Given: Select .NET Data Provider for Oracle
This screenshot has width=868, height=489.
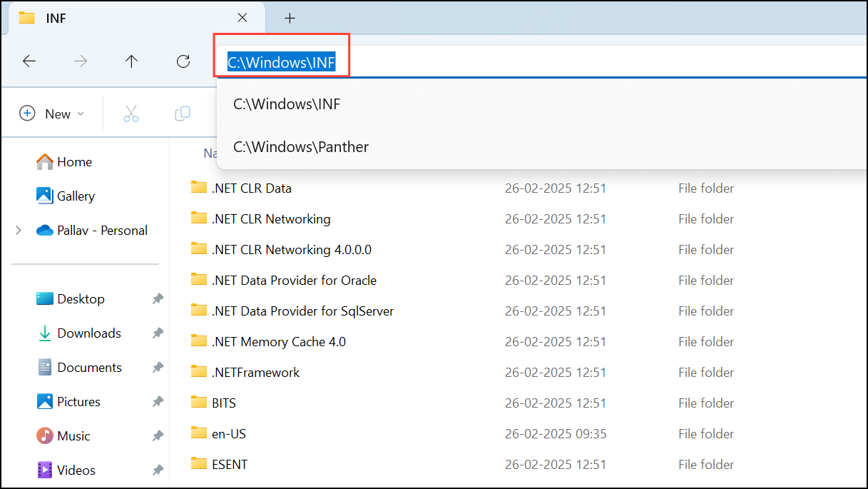Looking at the screenshot, I should pos(294,281).
